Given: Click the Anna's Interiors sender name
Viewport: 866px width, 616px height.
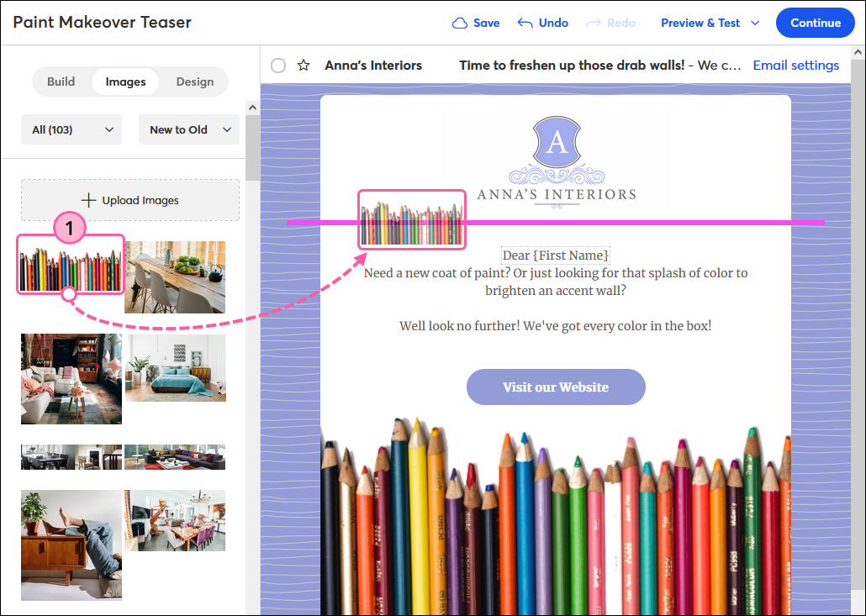Looking at the screenshot, I should pyautogui.click(x=373, y=66).
